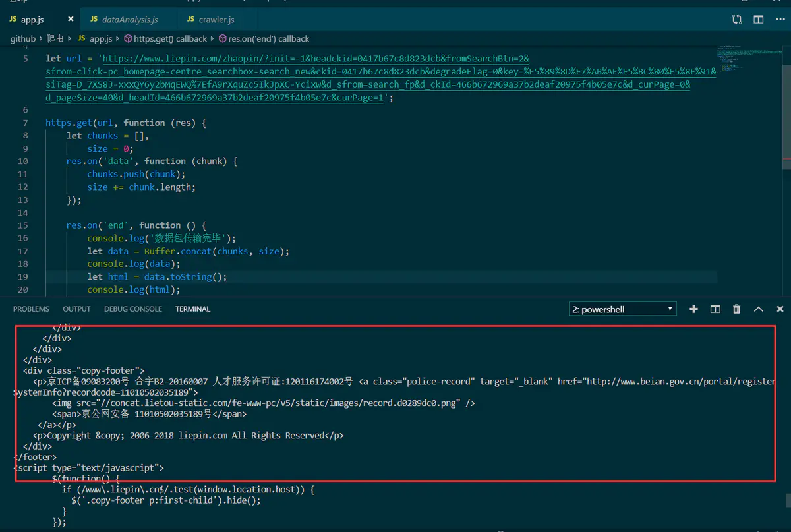Click the "console.log('数据包传输完毕');" line
The height and width of the screenshot is (532, 791).
(161, 238)
